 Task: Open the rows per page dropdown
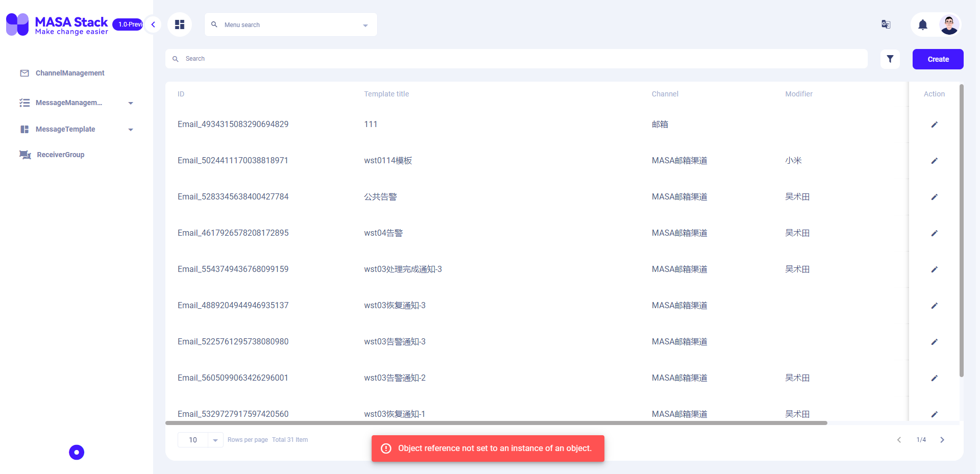(x=200, y=439)
